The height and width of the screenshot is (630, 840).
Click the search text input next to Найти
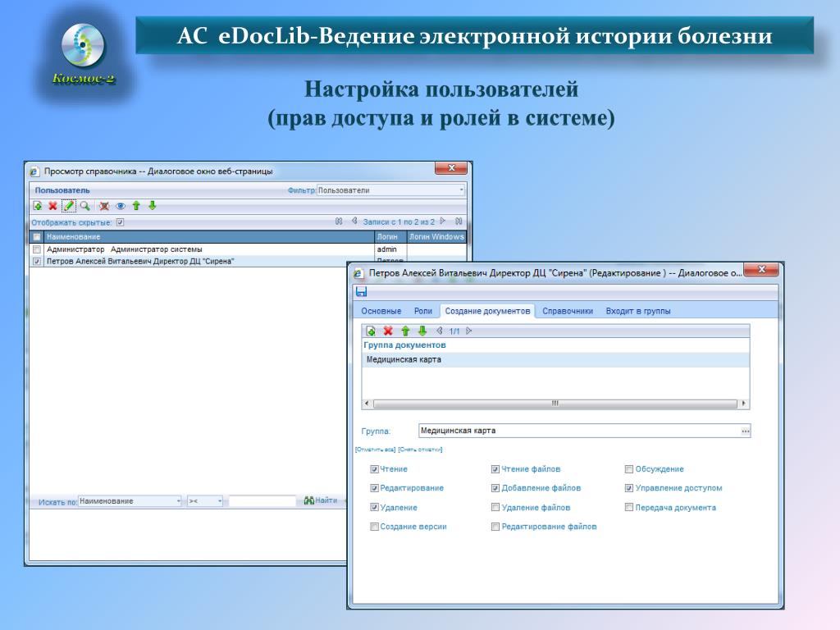coord(262,501)
